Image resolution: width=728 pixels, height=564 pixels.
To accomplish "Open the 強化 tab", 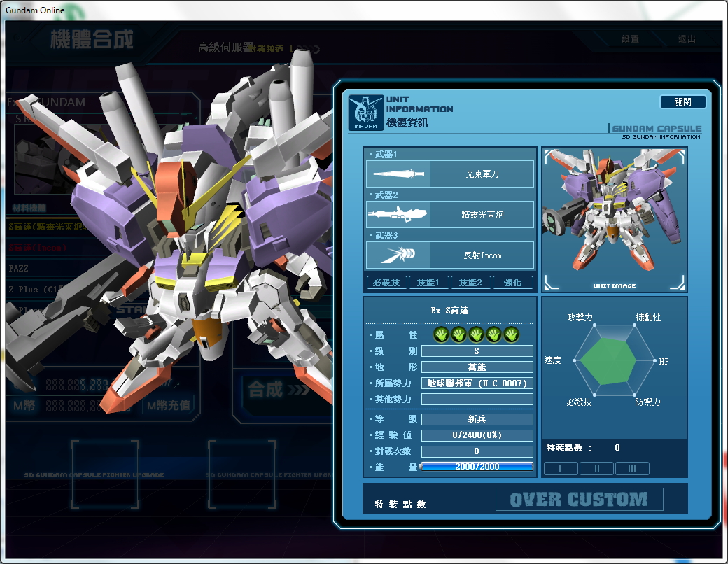I will [x=512, y=282].
